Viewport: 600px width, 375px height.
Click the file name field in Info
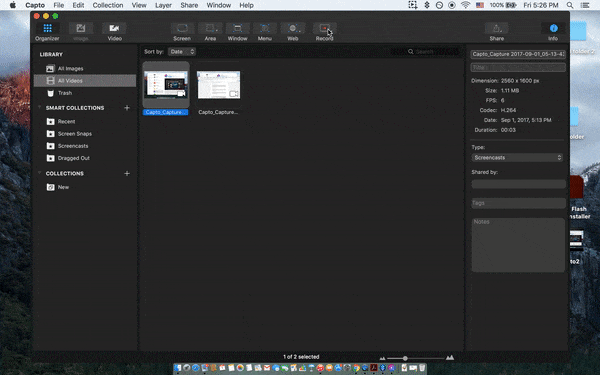518,54
